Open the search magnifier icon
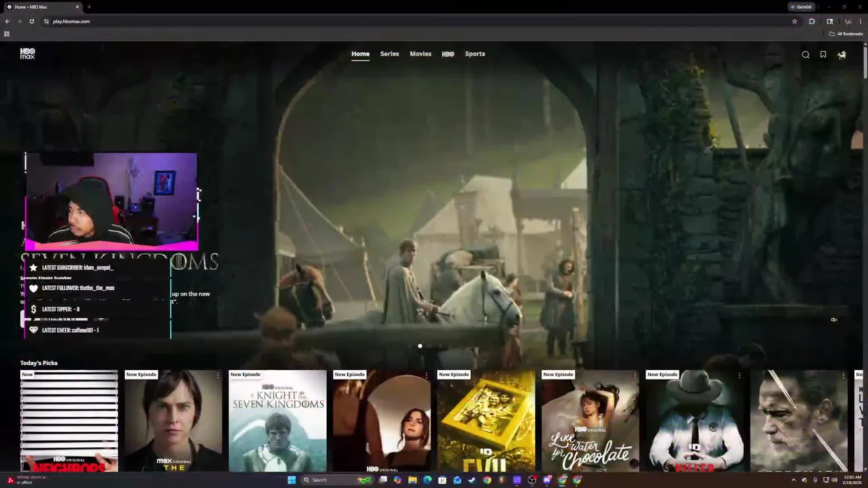 point(806,55)
